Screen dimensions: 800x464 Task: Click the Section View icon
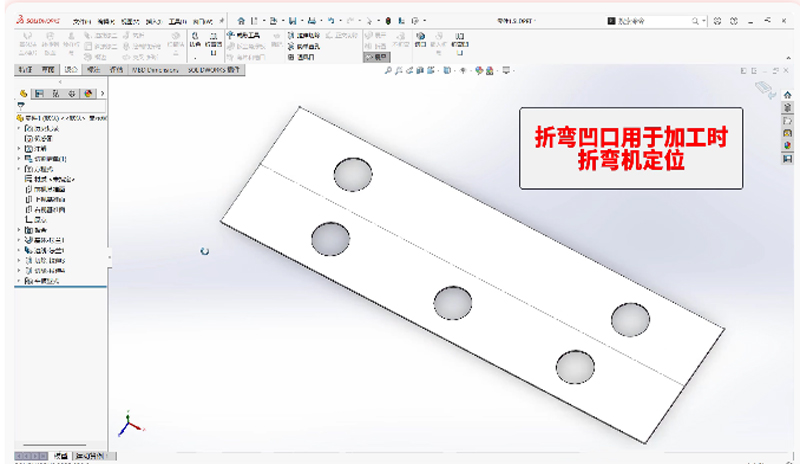point(420,70)
